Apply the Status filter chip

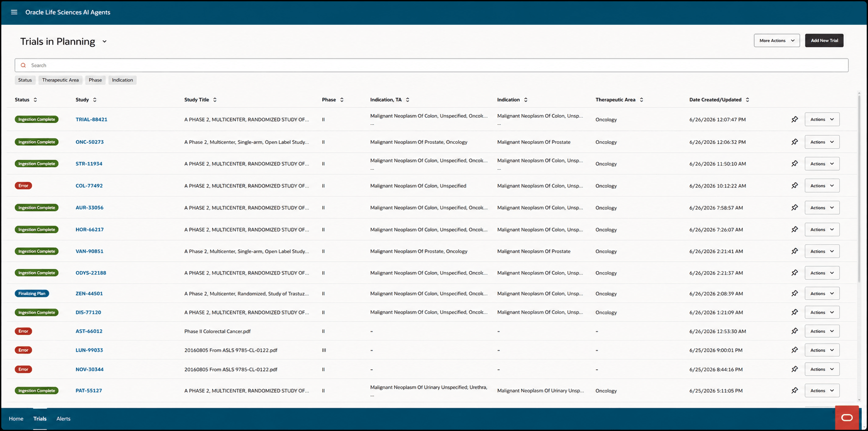[25, 80]
